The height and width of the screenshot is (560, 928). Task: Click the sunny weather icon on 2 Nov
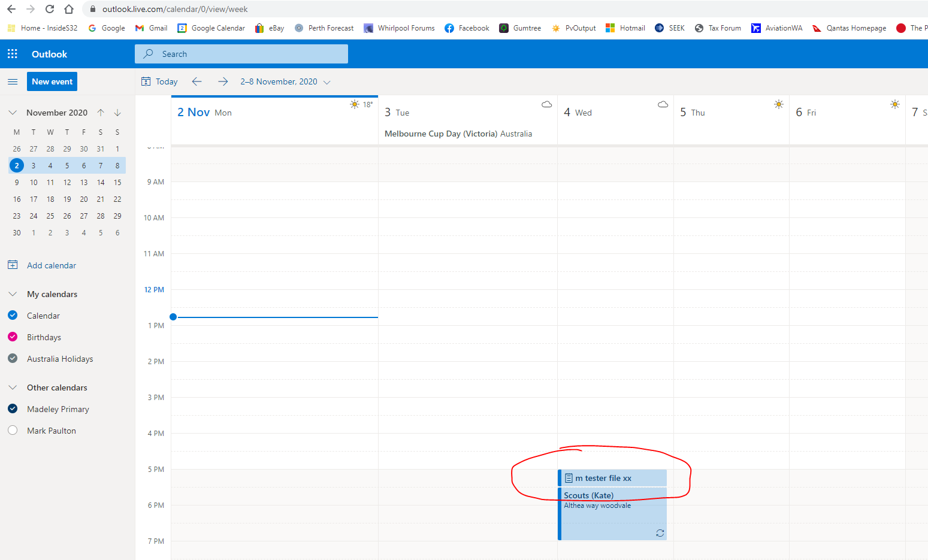point(354,104)
